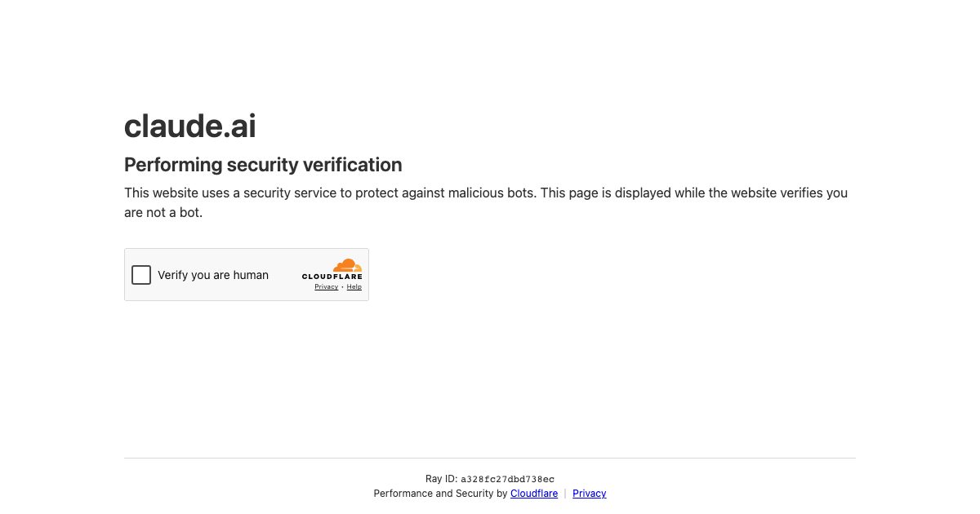Viewport: 980px width, 514px height.
Task: Click the "Ray ID:" label
Action: [441, 480]
